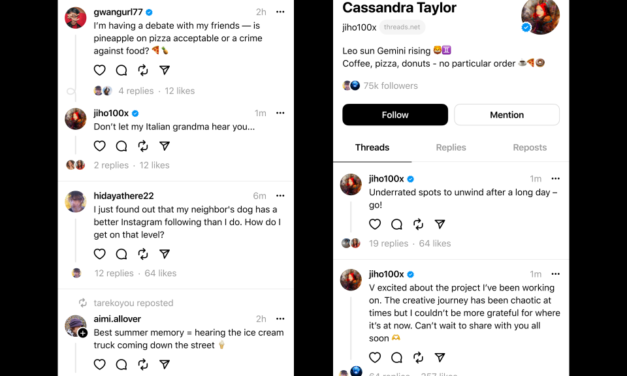
Task: Follow Cassandra Taylor
Action: point(395,115)
